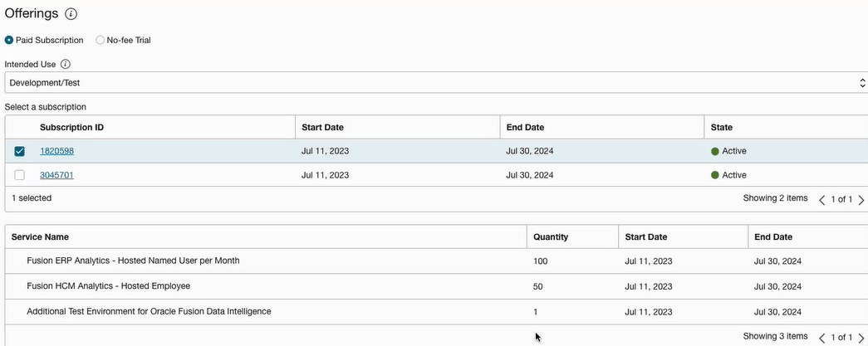This screenshot has width=868, height=346.
Task: Select the No-fee Trial radio button
Action: [100, 41]
